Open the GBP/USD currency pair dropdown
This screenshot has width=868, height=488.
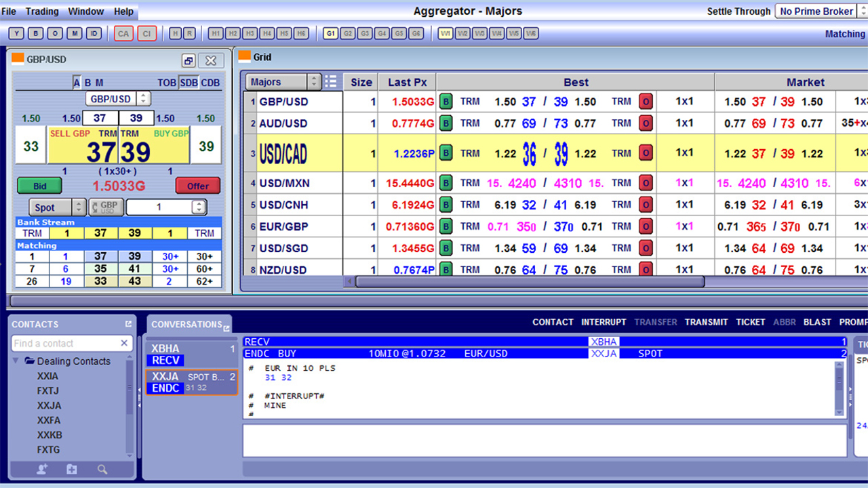pos(118,99)
